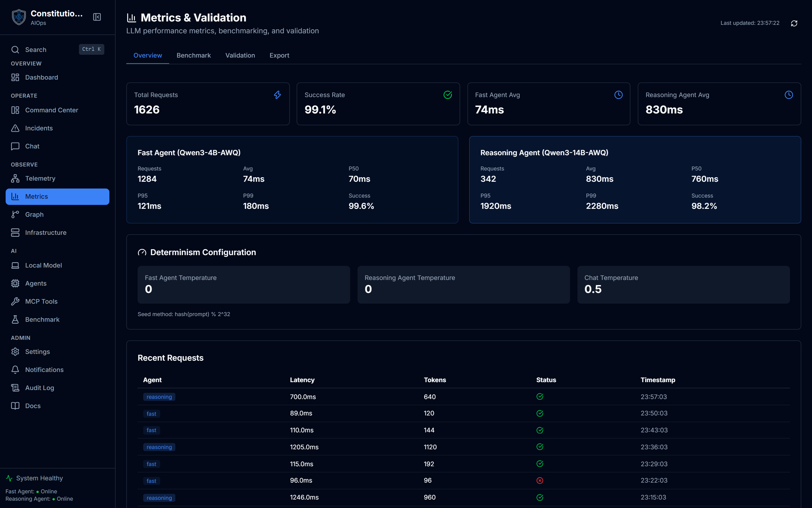Click the check icon in Success Rate card
Viewport: 812px width, 508px height.
point(448,95)
